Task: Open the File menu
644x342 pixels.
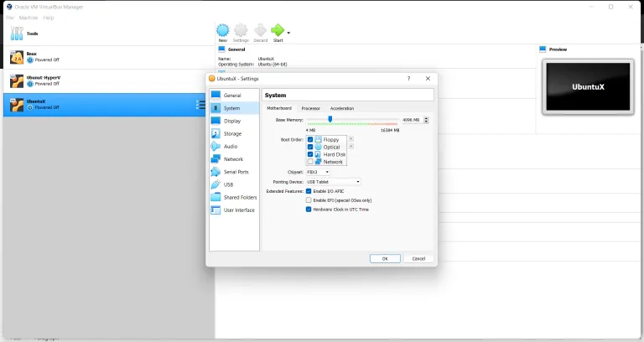Action: 10,18
